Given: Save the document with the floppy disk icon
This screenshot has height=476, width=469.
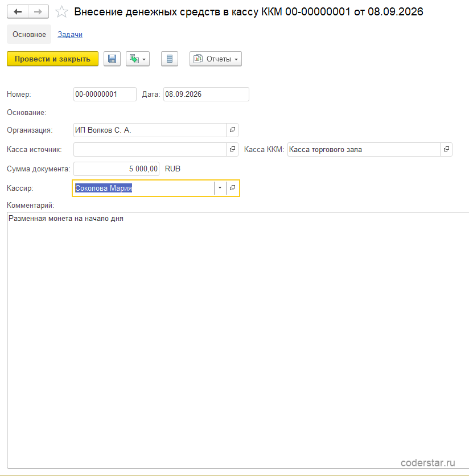Looking at the screenshot, I should pos(112,59).
